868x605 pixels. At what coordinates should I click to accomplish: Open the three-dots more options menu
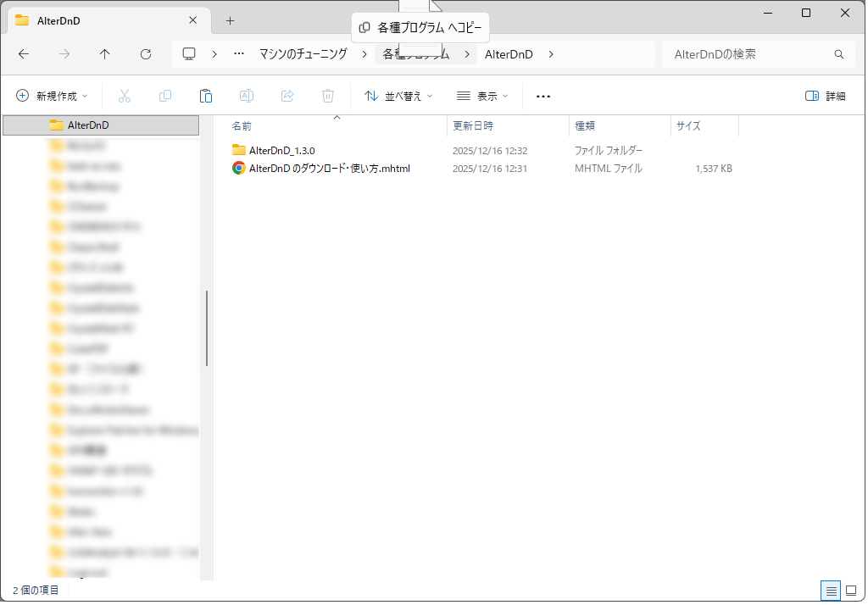tap(543, 96)
